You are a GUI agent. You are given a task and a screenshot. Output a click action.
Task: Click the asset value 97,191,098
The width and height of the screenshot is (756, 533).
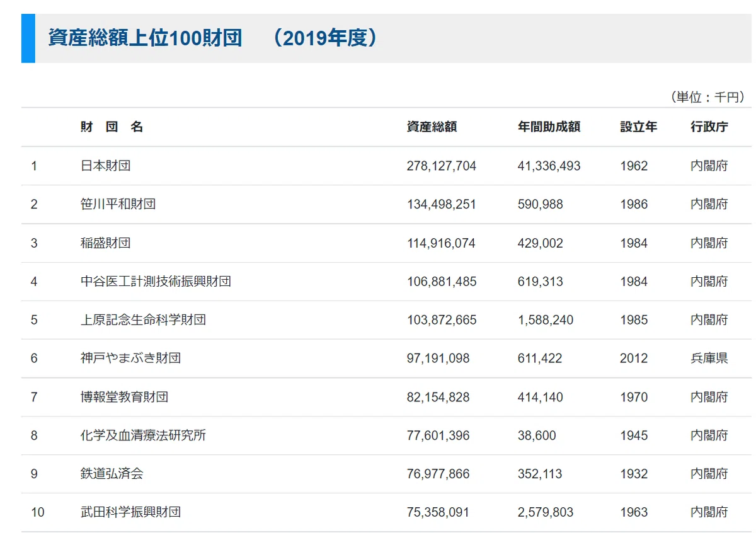438,358
